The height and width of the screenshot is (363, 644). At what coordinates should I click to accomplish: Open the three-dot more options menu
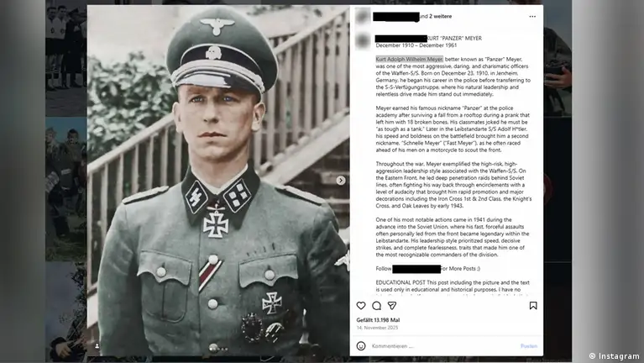[532, 17]
